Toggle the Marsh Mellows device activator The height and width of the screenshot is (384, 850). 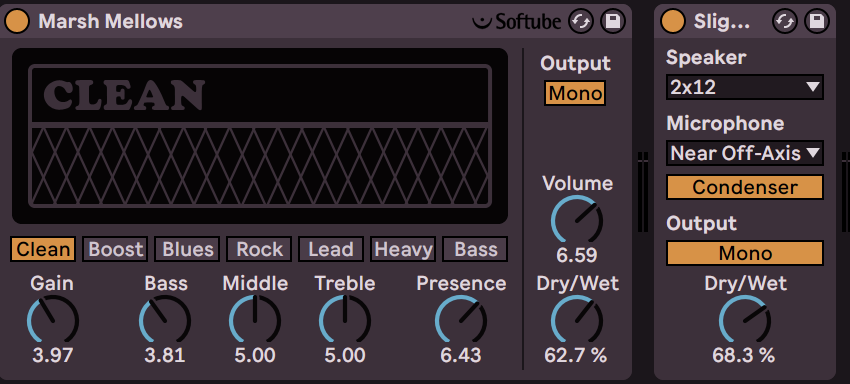tap(17, 22)
